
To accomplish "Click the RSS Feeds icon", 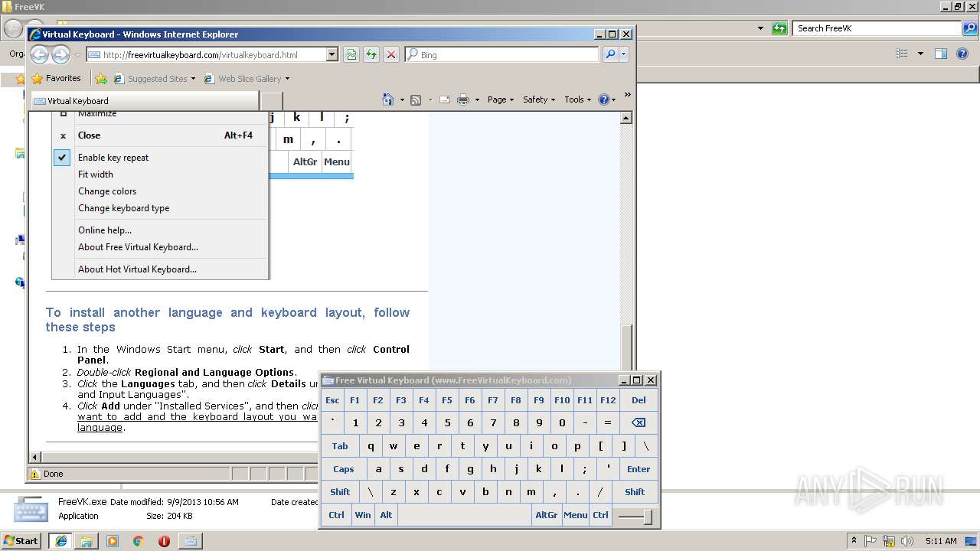I will click(x=416, y=99).
